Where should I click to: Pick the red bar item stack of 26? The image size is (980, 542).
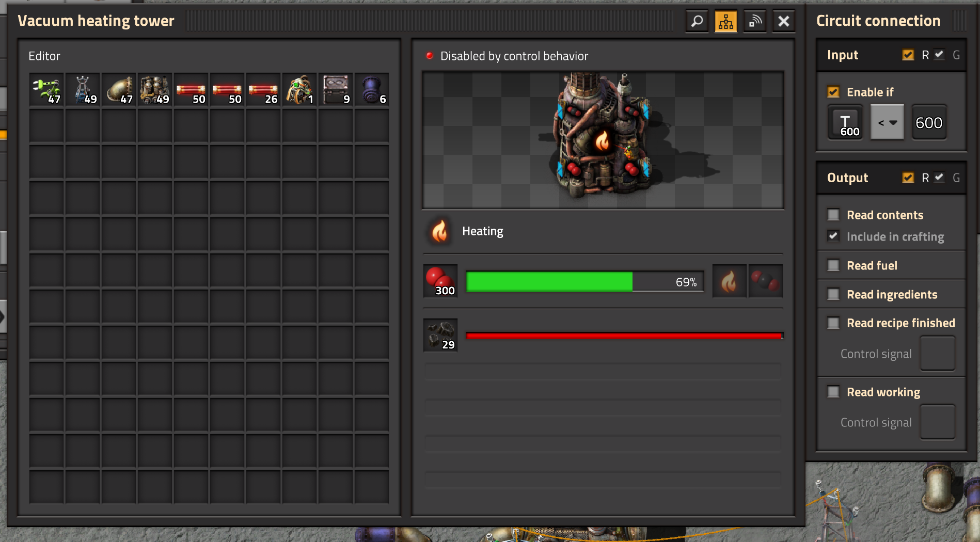click(263, 90)
